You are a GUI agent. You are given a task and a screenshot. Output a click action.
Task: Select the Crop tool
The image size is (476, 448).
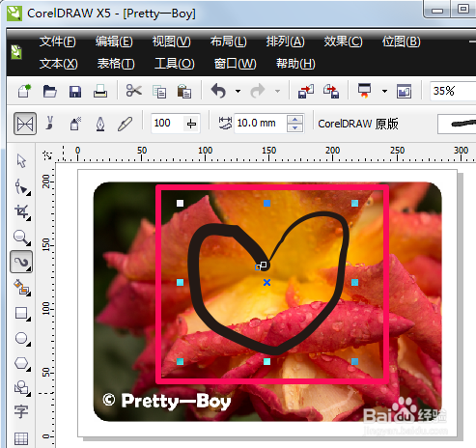click(22, 212)
